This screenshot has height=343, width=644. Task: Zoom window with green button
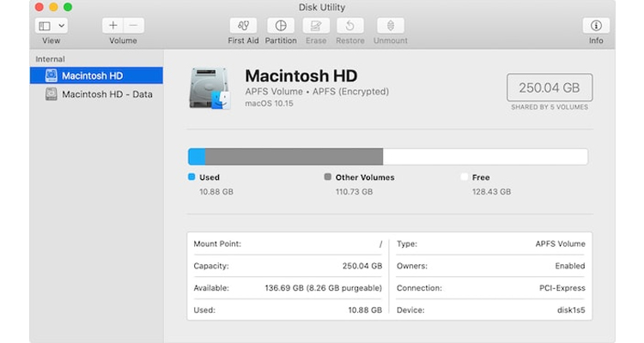pyautogui.click(x=68, y=7)
